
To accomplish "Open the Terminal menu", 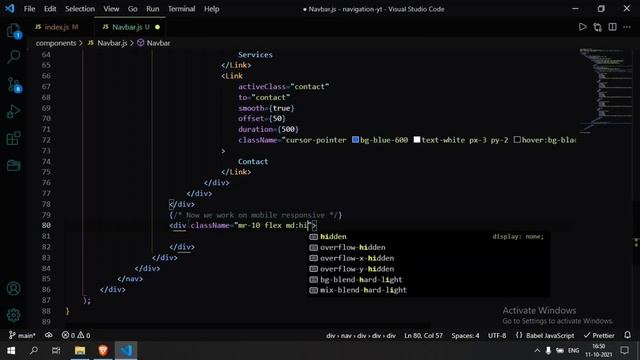I will click(181, 9).
